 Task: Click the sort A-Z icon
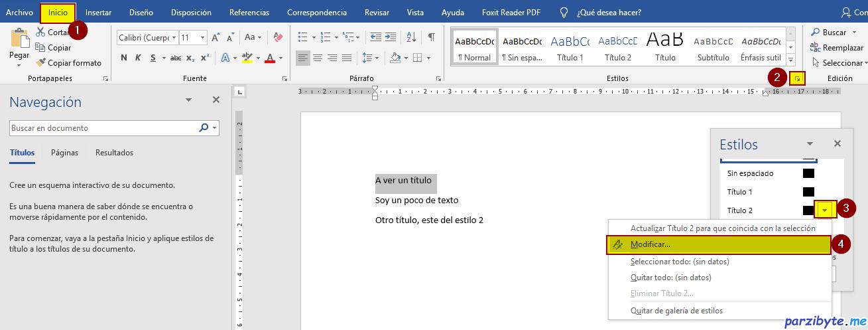pyautogui.click(x=412, y=37)
